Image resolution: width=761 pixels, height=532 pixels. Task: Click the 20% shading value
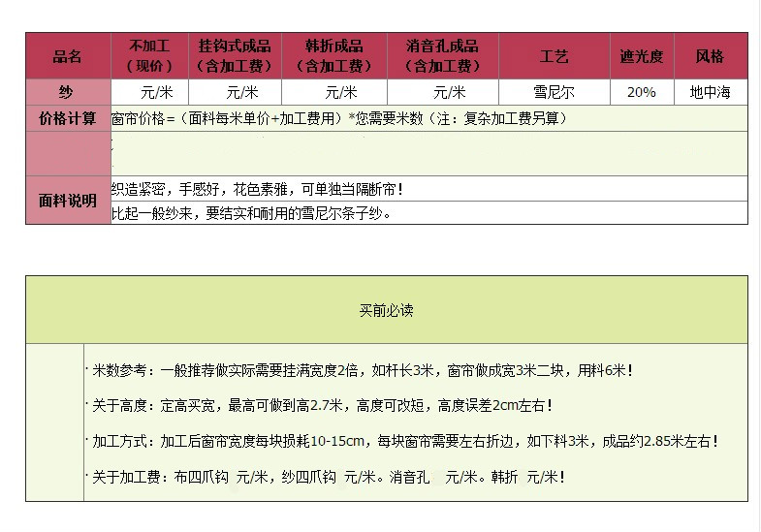(x=642, y=92)
